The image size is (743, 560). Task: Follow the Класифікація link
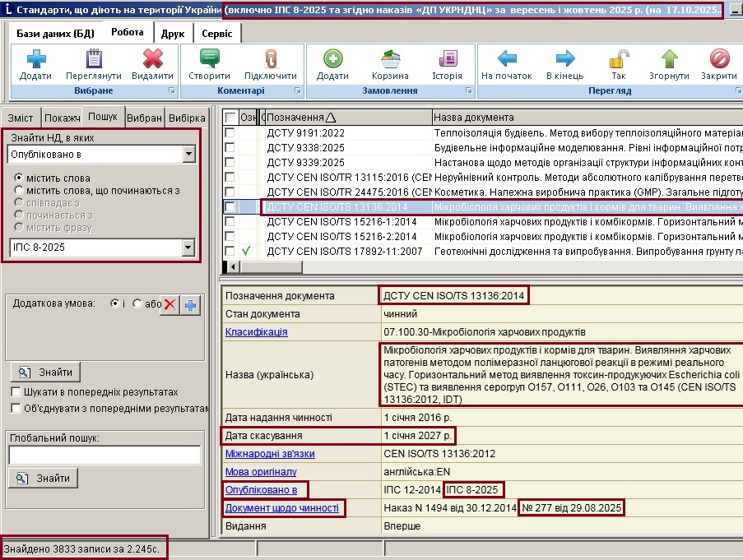(x=257, y=332)
